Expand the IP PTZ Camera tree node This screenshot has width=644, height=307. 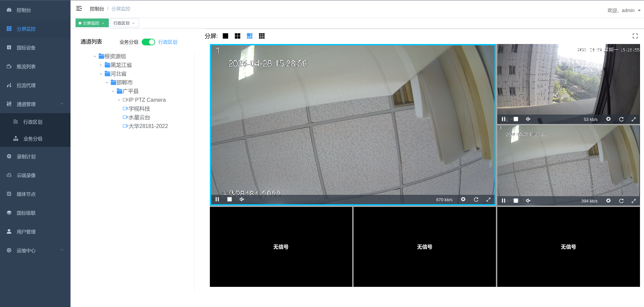click(119, 100)
